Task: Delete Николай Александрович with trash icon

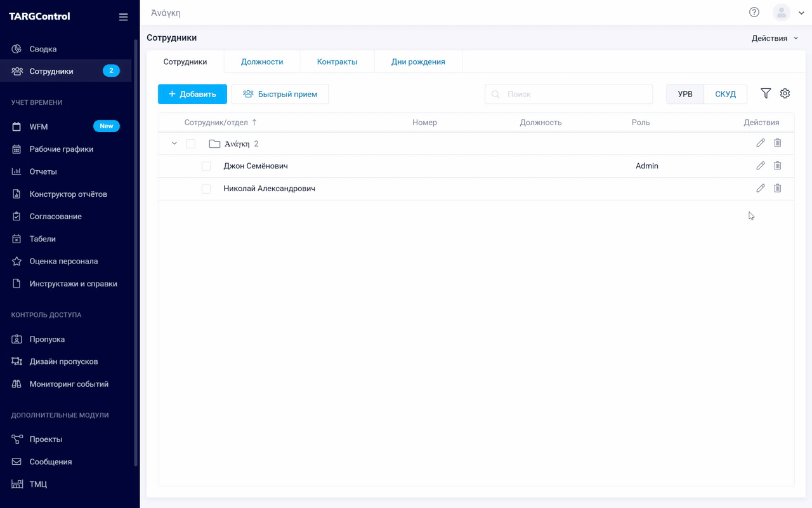Action: click(x=777, y=189)
